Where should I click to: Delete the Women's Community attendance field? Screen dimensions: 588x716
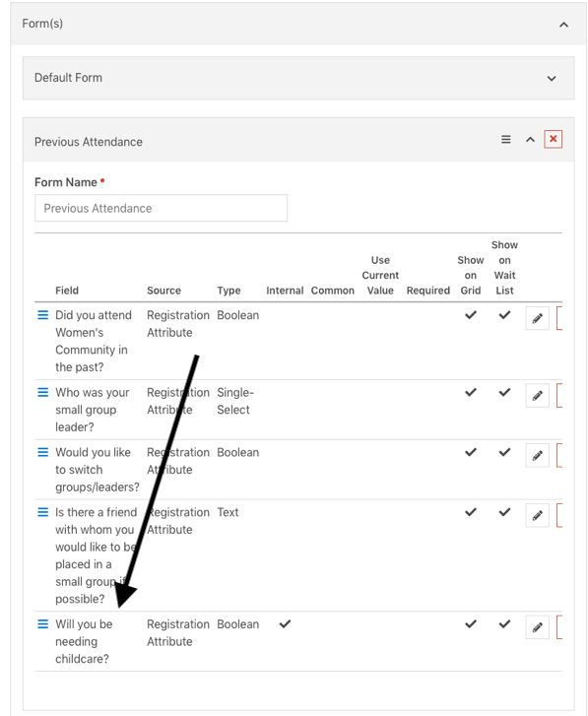tap(559, 318)
